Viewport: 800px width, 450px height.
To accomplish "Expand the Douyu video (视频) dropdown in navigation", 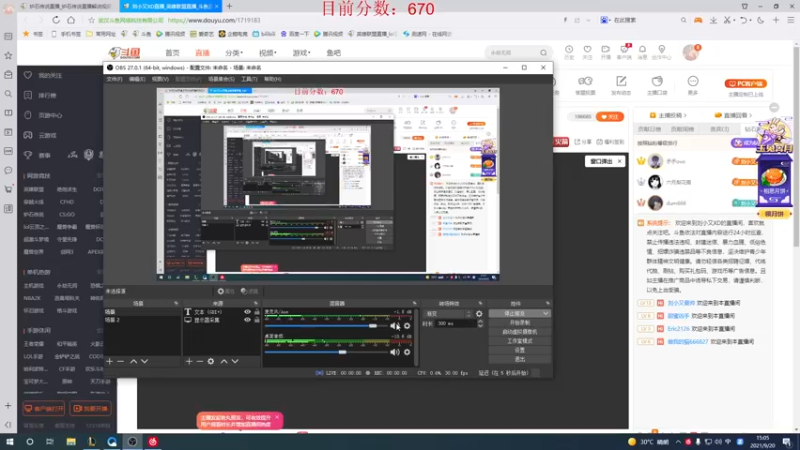I will [x=267, y=53].
